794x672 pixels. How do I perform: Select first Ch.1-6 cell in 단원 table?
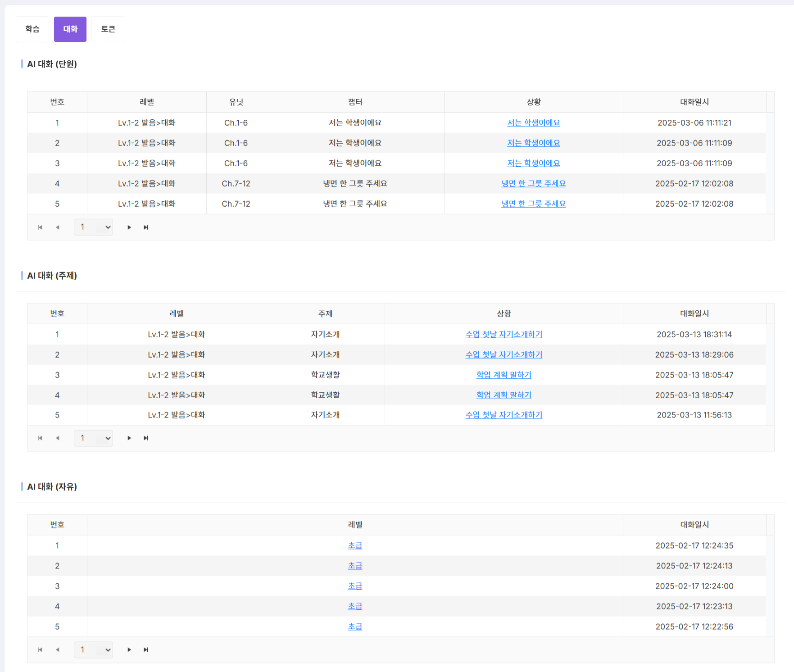236,123
